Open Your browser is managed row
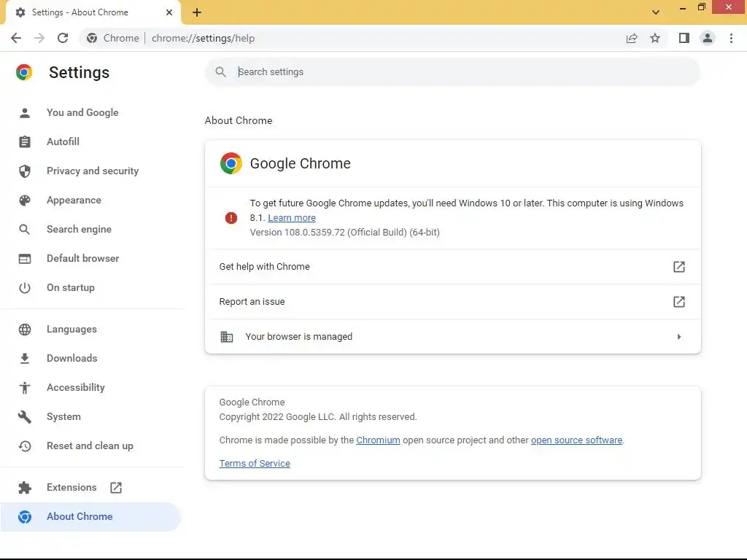This screenshot has height=560, width=747. (x=452, y=337)
